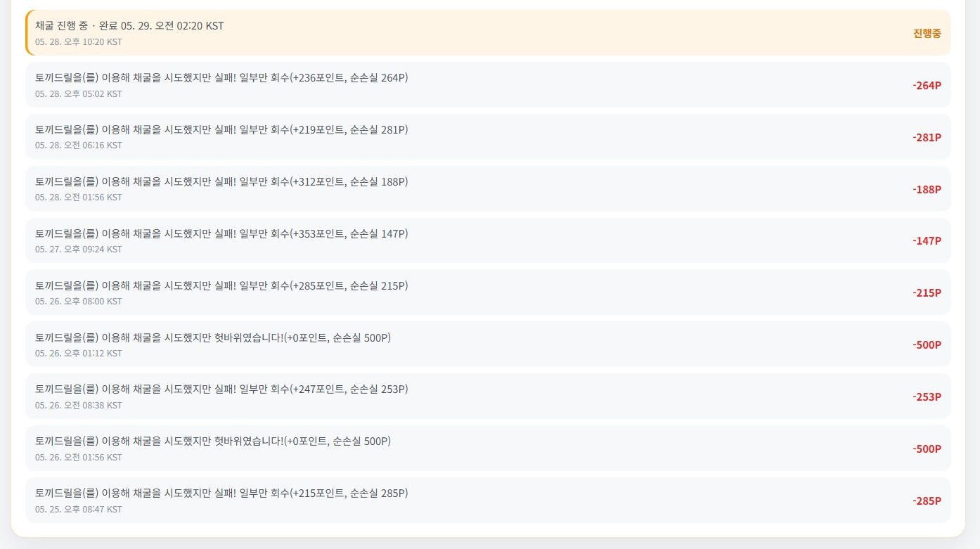
Task: Click the orange 진행중 status label
Action: (927, 33)
